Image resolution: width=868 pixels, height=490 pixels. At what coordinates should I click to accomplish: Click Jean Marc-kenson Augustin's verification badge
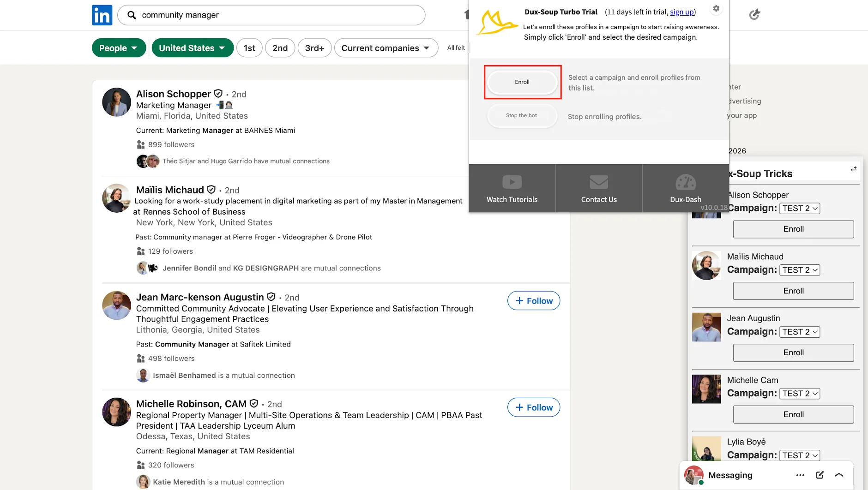pyautogui.click(x=271, y=297)
